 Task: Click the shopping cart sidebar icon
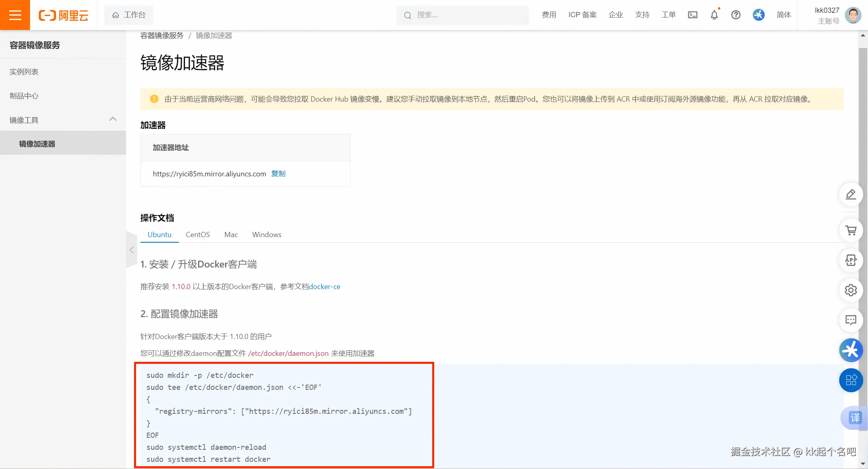point(851,230)
